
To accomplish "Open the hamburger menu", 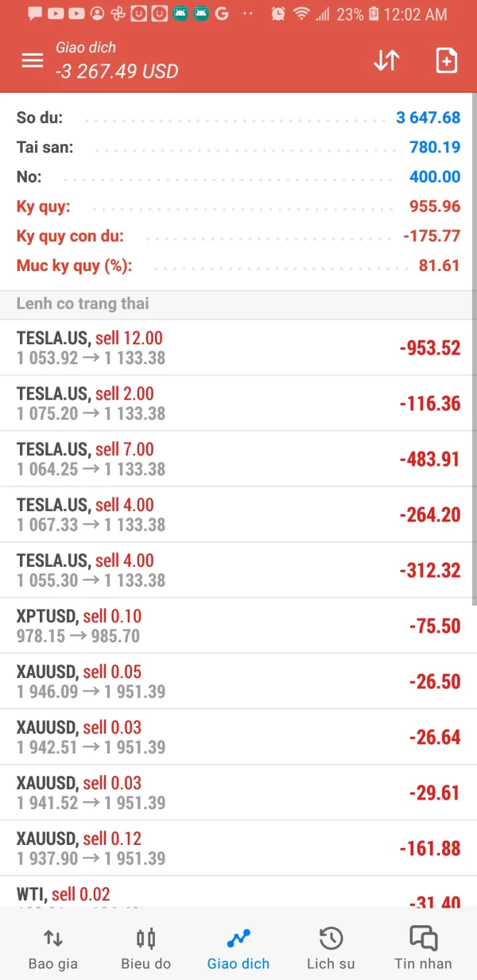I will point(33,60).
